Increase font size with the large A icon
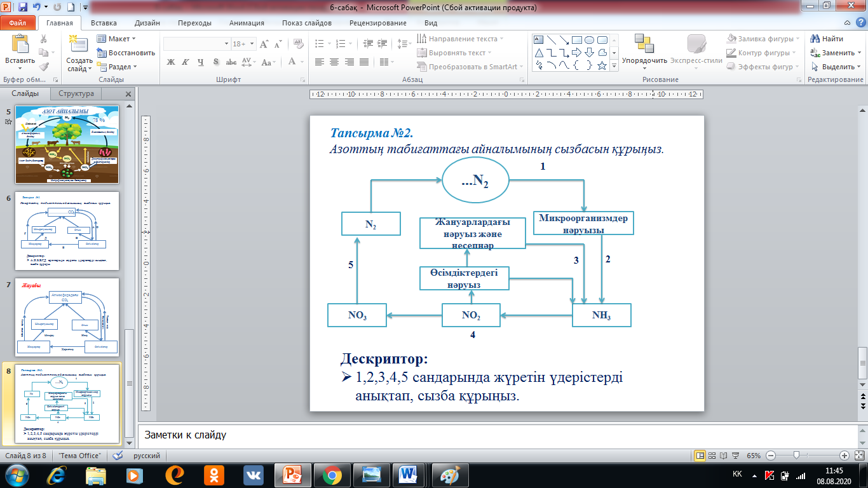868x488 pixels. tap(264, 44)
